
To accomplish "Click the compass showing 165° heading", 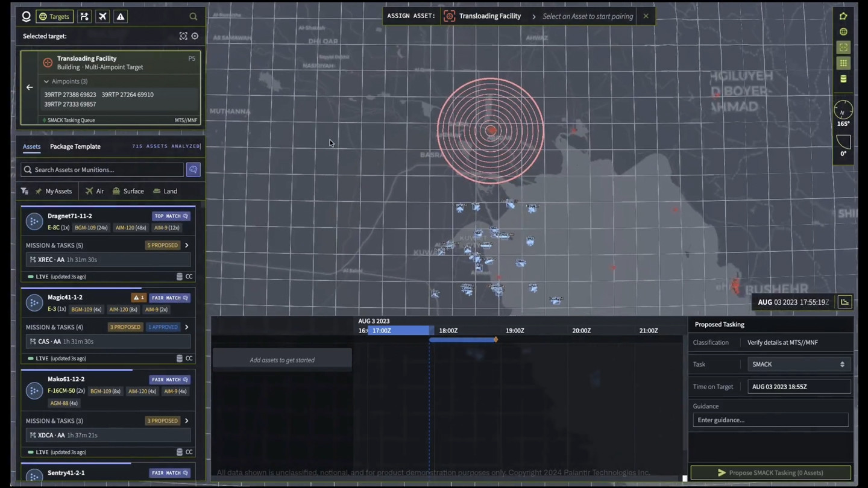I will tap(843, 110).
